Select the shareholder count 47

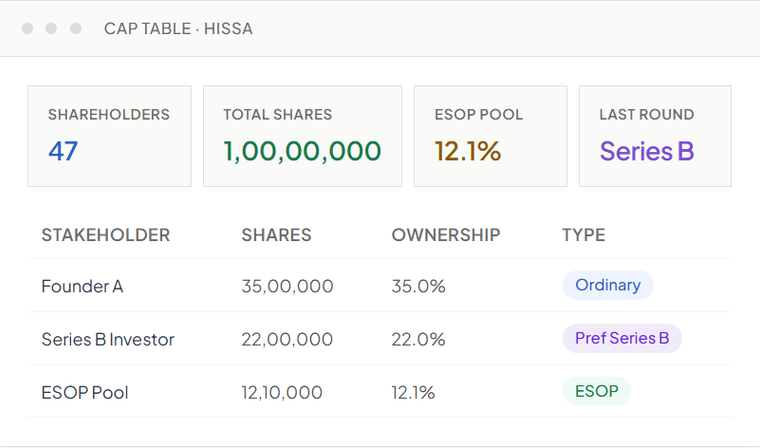[63, 151]
